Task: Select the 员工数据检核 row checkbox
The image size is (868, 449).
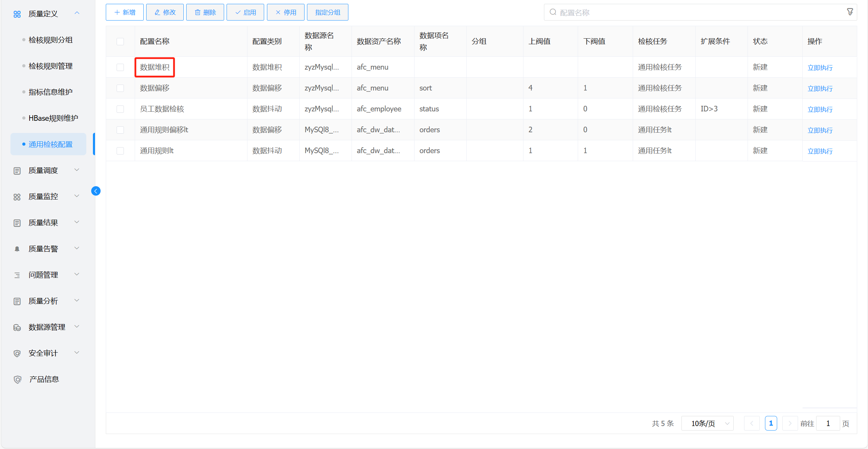Action: (120, 109)
